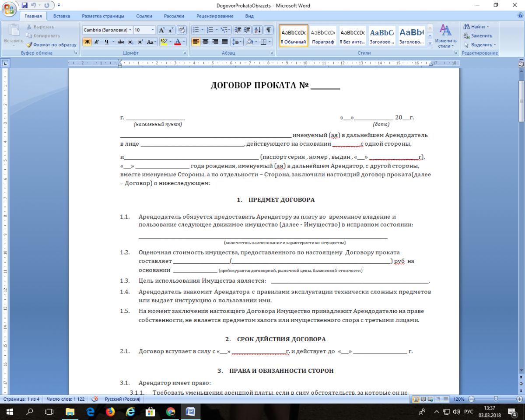Open font name combo box Cambria

107,30
